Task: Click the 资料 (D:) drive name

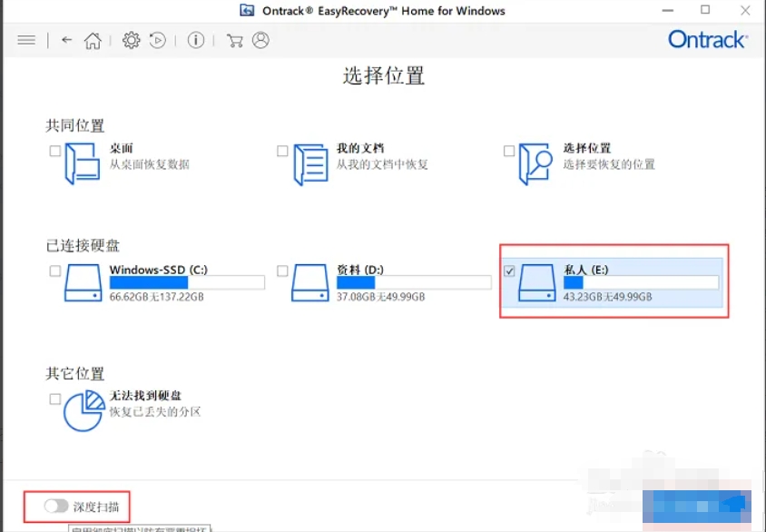Action: pos(360,270)
